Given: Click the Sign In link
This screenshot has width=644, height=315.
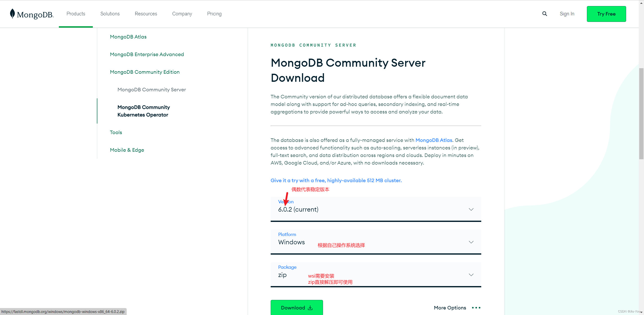Looking at the screenshot, I should [x=567, y=14].
